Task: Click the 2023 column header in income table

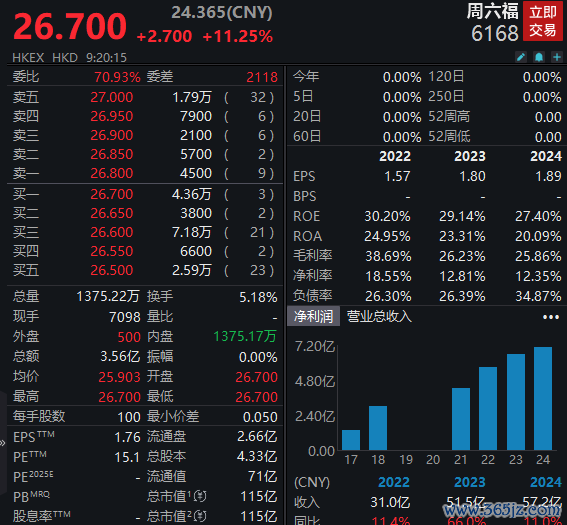Action: coord(469,482)
